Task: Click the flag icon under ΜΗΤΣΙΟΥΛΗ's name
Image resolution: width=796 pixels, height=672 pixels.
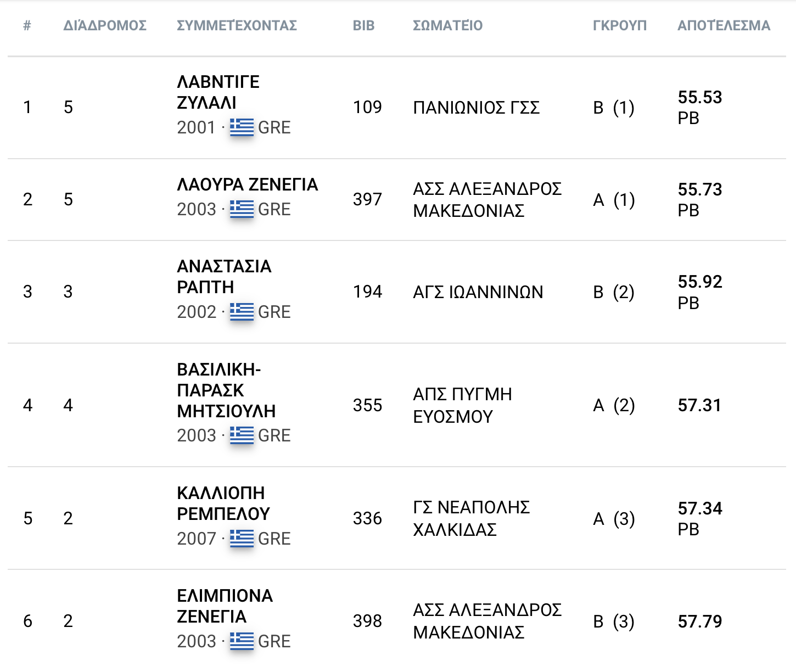Action: pos(242,435)
